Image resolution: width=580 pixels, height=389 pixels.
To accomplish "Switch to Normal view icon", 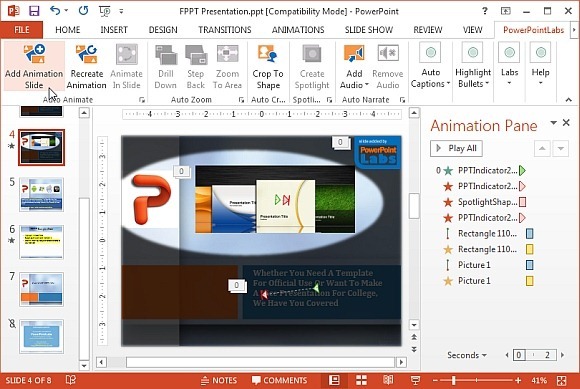I will point(334,380).
